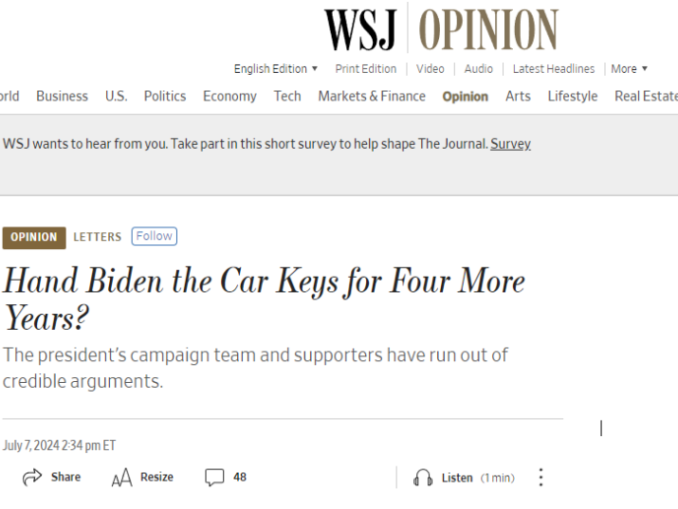The width and height of the screenshot is (678, 509).
Task: Click the share arrow icon
Action: click(32, 477)
